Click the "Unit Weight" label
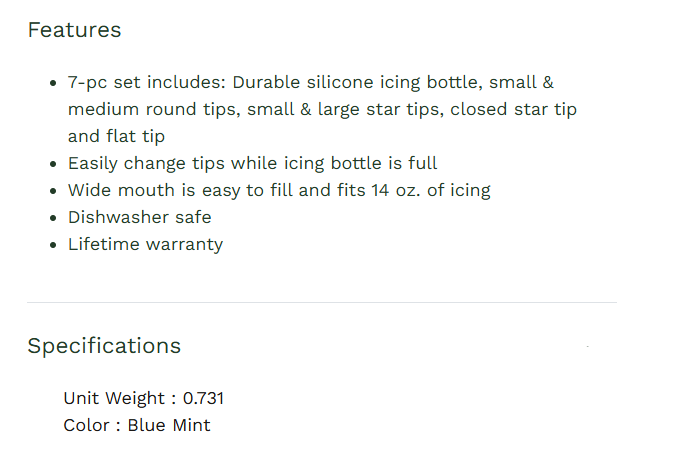The width and height of the screenshot is (688, 454). (113, 398)
